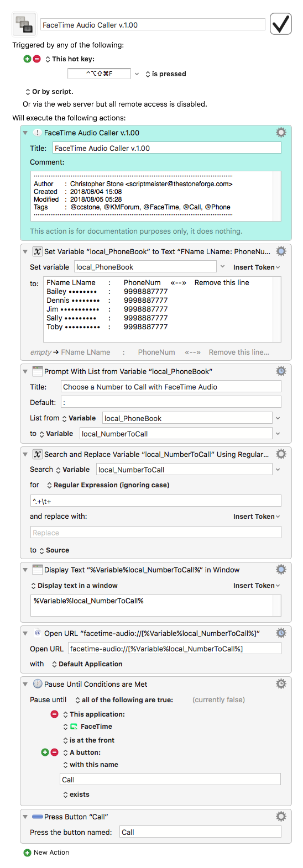Viewport: 303px width, 868px height.
Task: Change 'with Default Application' option
Action: pyautogui.click(x=87, y=664)
